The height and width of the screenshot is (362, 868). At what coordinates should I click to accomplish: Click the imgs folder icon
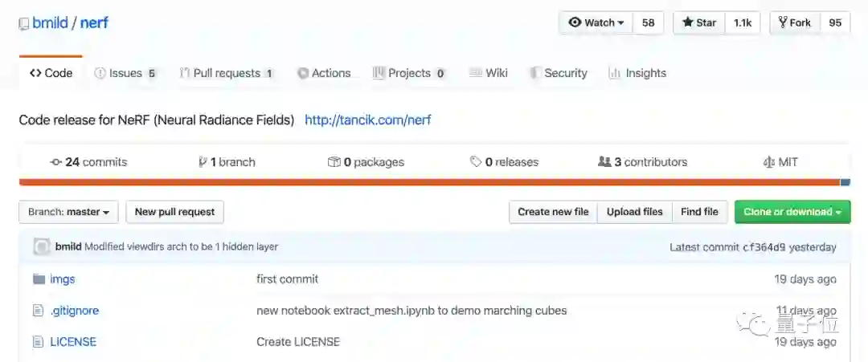[39, 279]
